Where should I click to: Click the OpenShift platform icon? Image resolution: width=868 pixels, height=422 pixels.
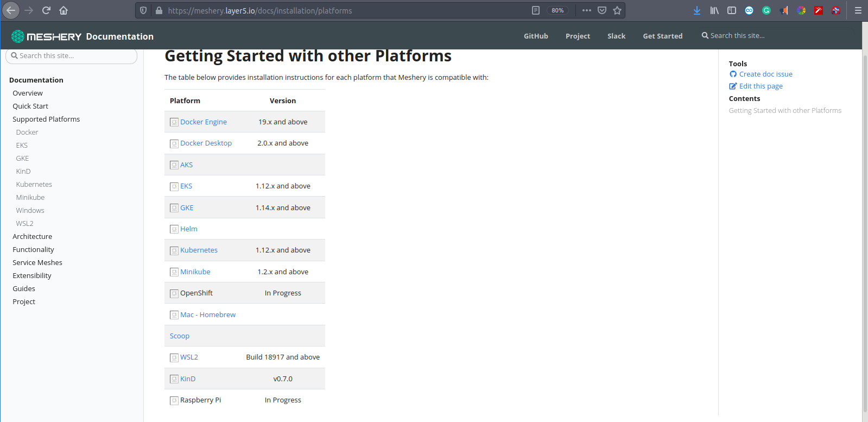174,293
